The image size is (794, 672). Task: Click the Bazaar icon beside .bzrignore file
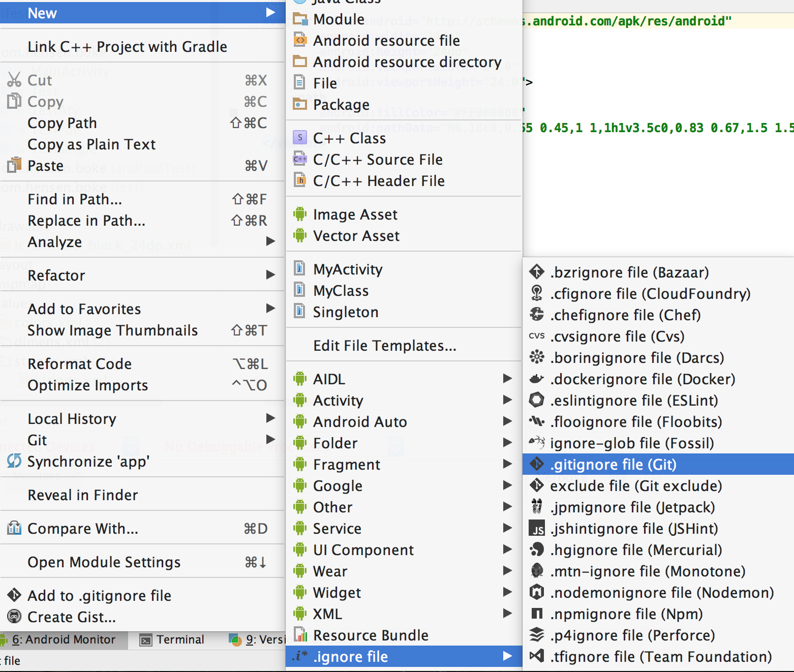[x=536, y=272]
